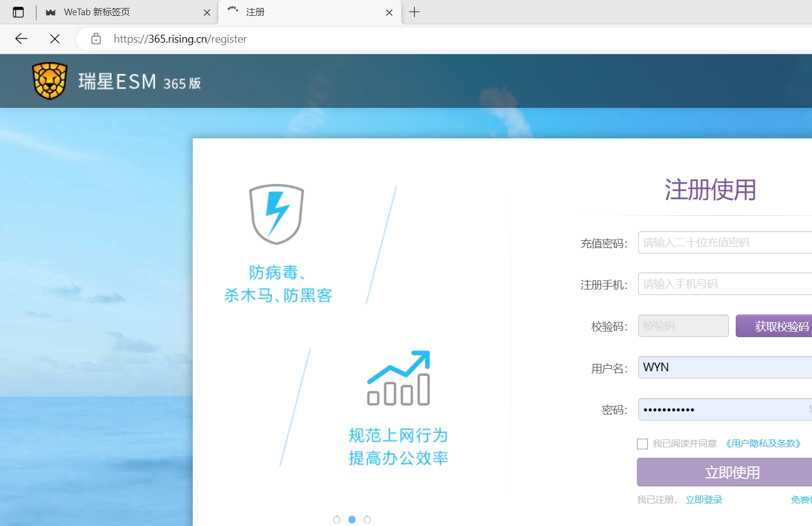
Task: Click the 校验码 input field
Action: [683, 326]
